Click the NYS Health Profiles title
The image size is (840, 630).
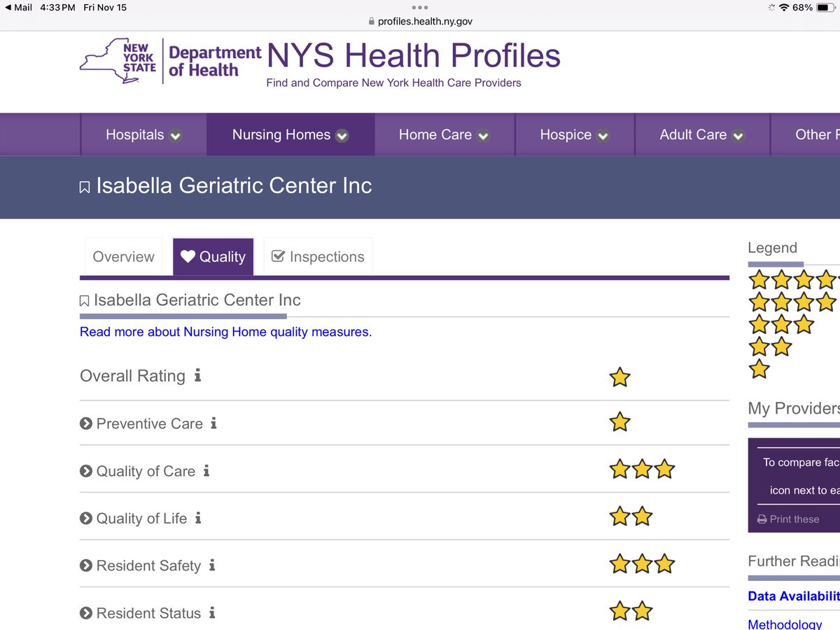[413, 56]
